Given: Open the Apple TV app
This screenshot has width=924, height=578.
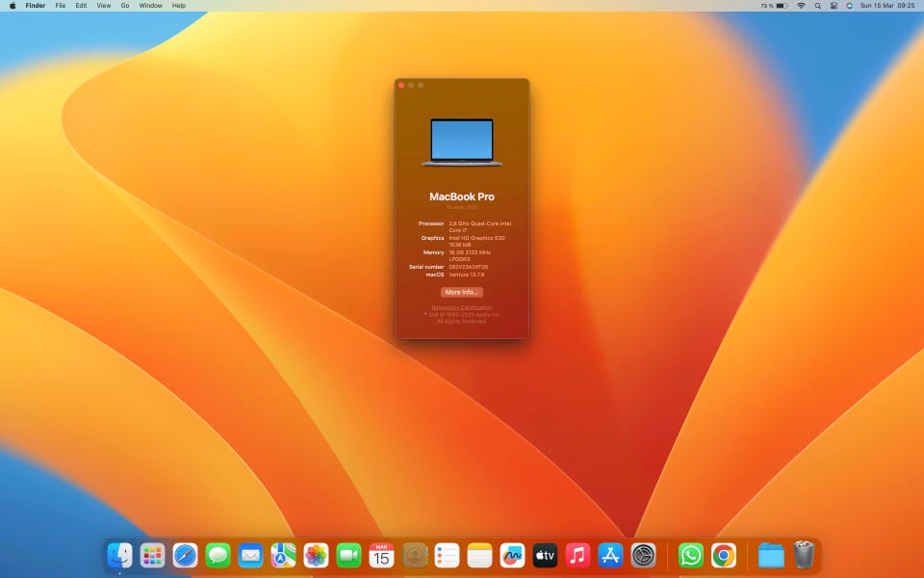Looking at the screenshot, I should [545, 555].
